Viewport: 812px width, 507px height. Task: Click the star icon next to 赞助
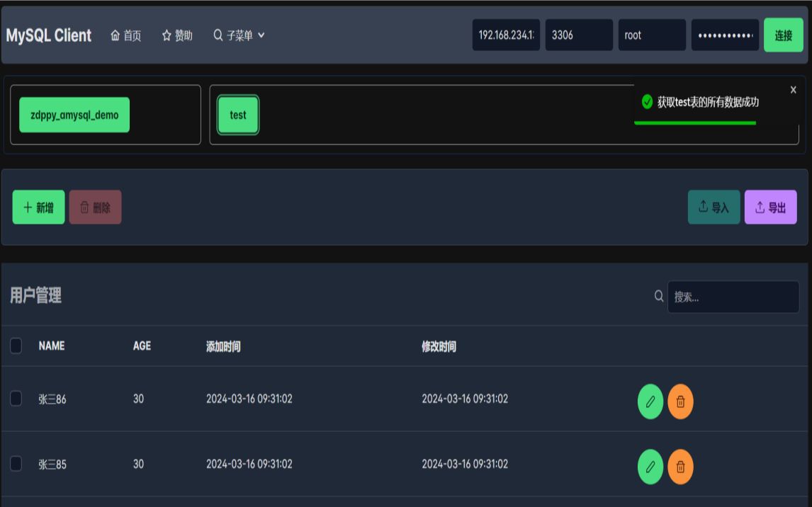(165, 34)
